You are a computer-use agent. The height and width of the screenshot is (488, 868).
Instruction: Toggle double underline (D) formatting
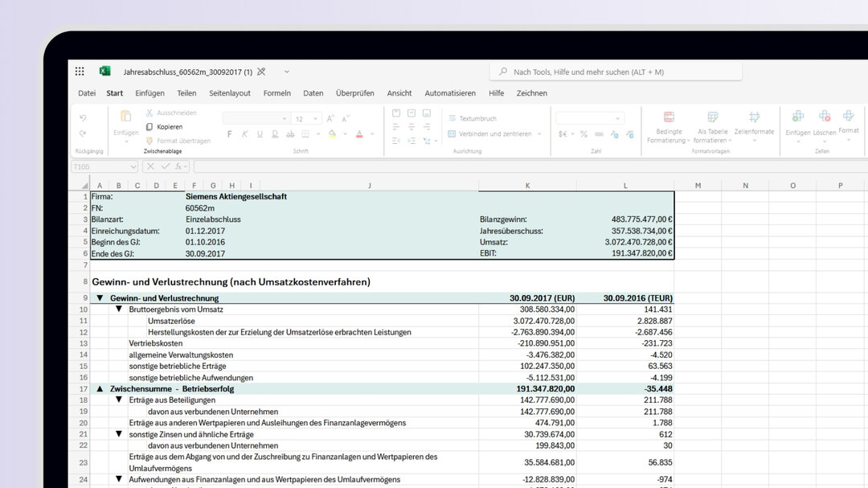click(275, 134)
